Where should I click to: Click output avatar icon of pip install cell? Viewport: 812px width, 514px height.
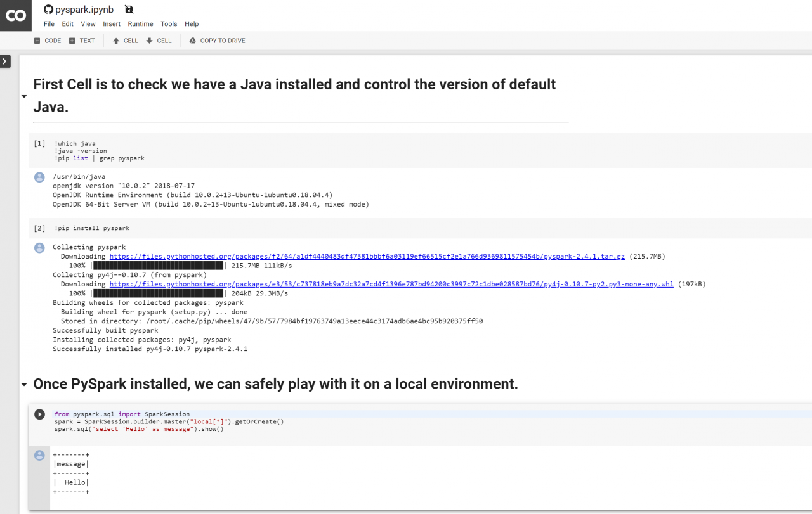[x=39, y=248]
